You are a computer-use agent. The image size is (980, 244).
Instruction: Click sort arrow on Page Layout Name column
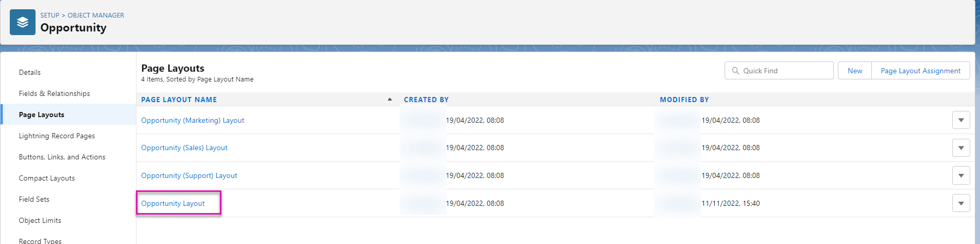tap(390, 100)
